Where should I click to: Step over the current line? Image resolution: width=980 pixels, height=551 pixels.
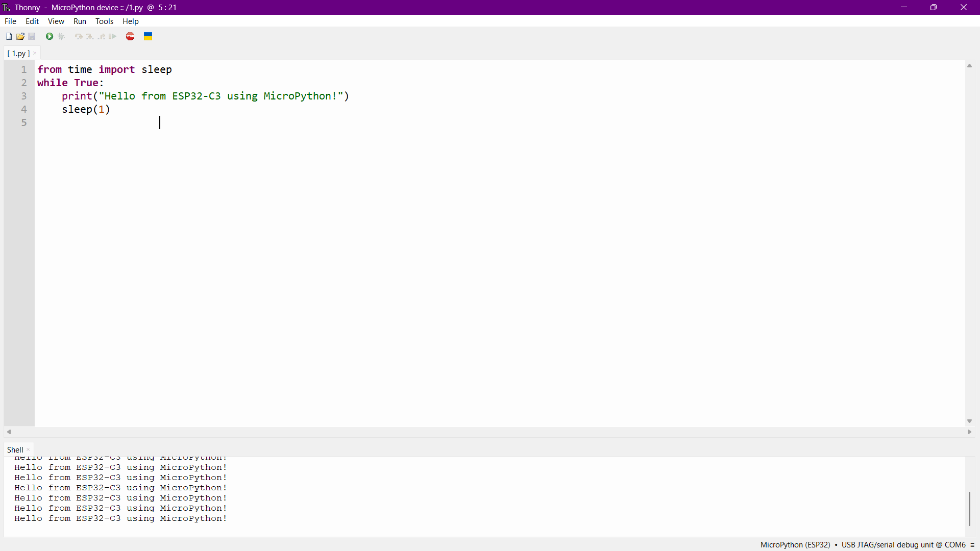click(78, 36)
